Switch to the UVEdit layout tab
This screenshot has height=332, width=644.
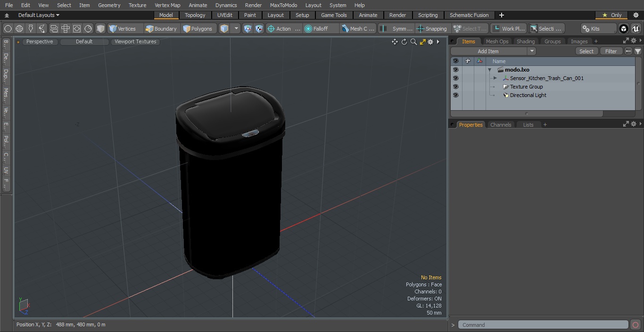pyautogui.click(x=224, y=15)
